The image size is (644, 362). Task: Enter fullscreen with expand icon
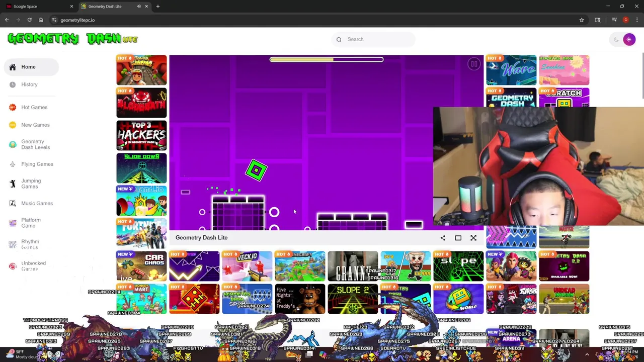(473, 238)
